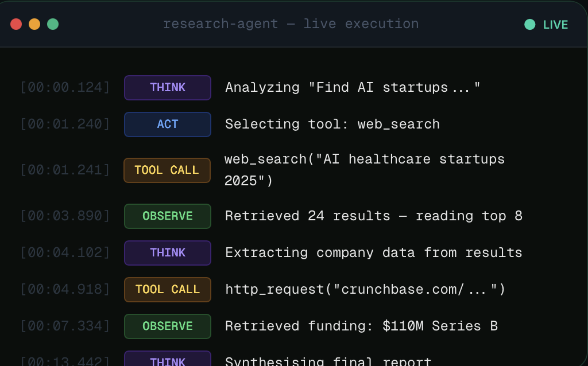Click the LIVE status indicator dot
This screenshot has height=366, width=588.
pos(528,24)
